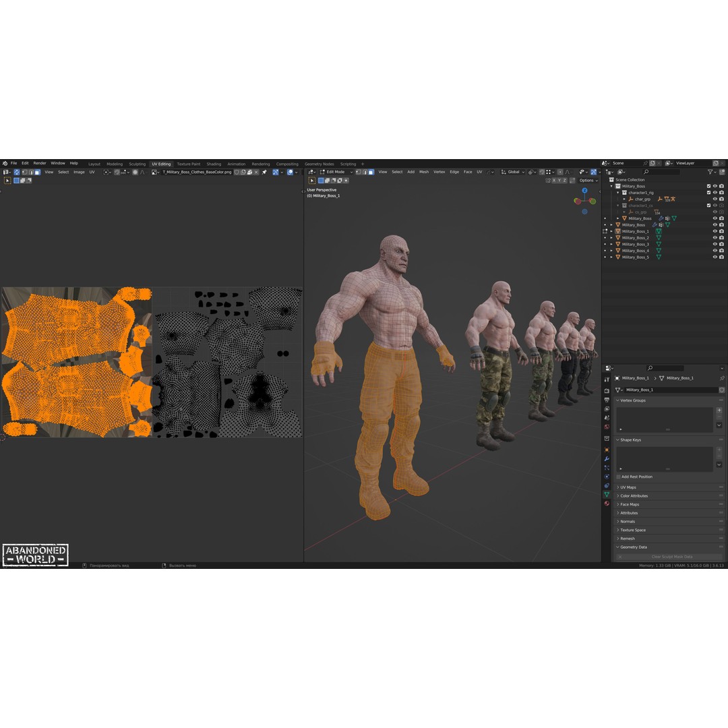Uncheck character1_rig collection checkbox
The height and width of the screenshot is (728, 728).
708,193
